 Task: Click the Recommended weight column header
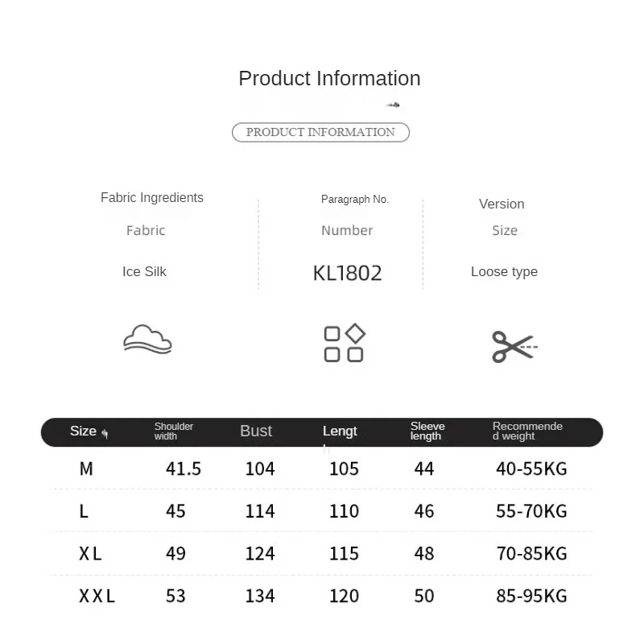coord(527,431)
